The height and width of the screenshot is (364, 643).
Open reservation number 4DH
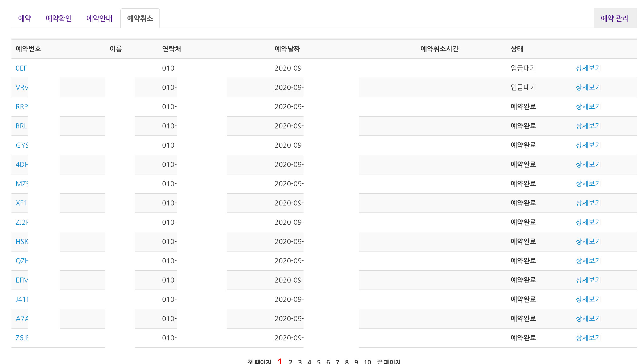22,165
